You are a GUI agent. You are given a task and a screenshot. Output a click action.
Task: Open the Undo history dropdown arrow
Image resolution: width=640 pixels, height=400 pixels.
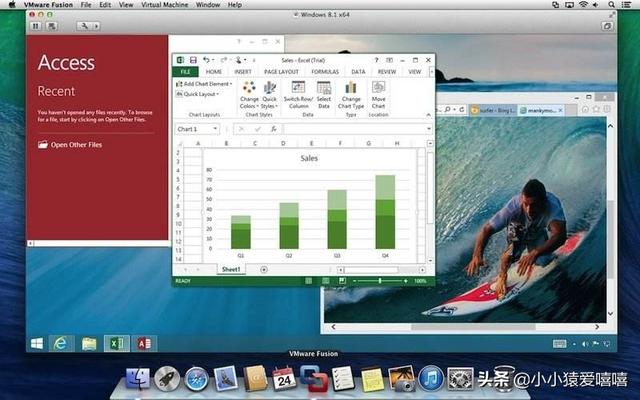click(213, 60)
